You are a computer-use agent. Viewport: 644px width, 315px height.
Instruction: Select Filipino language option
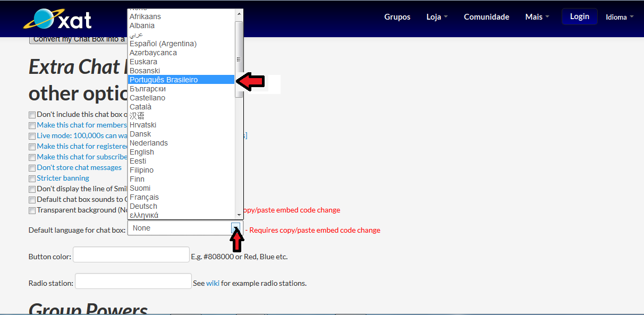[181, 170]
